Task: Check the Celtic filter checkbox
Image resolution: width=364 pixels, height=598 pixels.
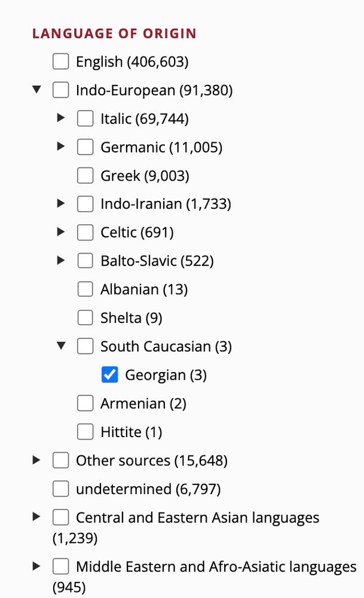Action: pos(85,232)
